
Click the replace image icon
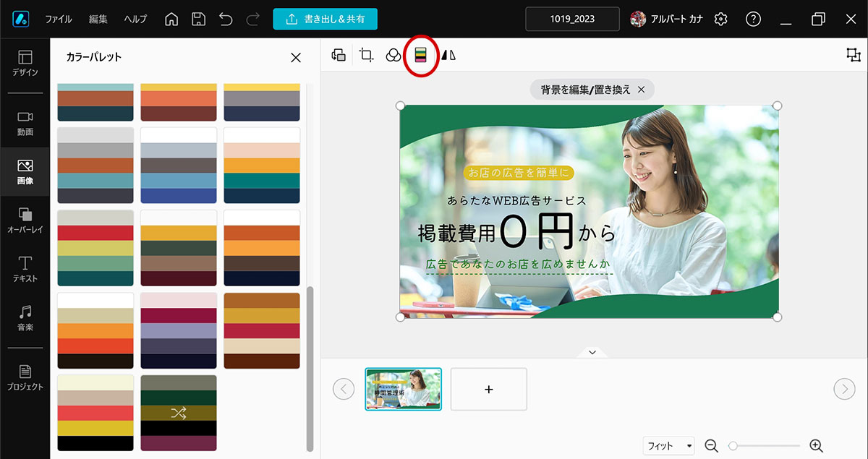(339, 55)
